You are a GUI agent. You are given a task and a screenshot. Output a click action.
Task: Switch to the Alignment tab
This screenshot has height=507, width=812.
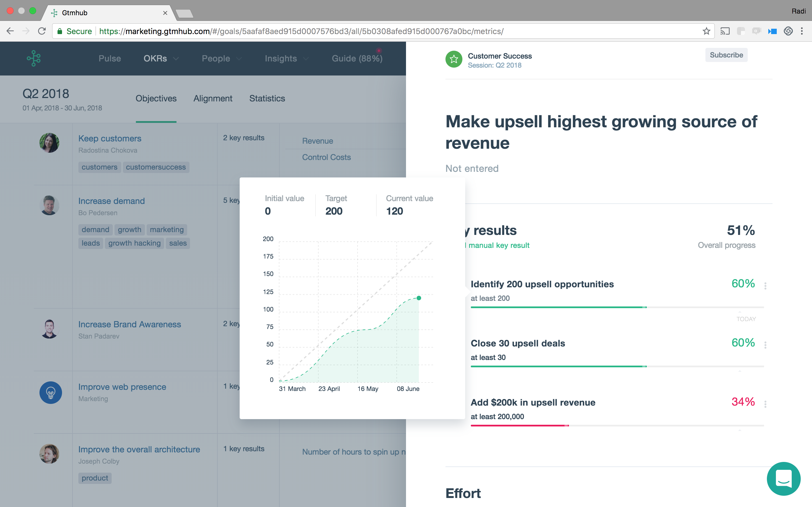(213, 98)
